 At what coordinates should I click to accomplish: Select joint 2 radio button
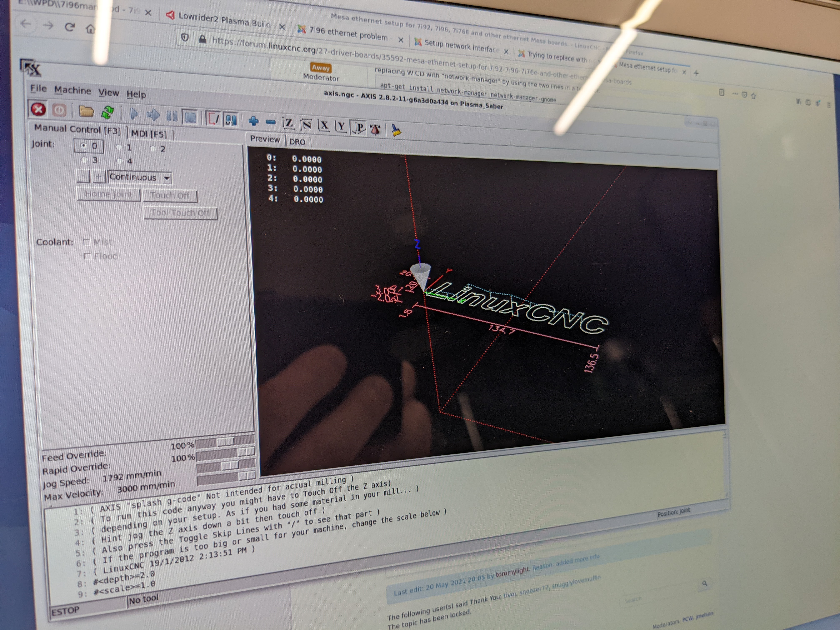pyautogui.click(x=153, y=149)
